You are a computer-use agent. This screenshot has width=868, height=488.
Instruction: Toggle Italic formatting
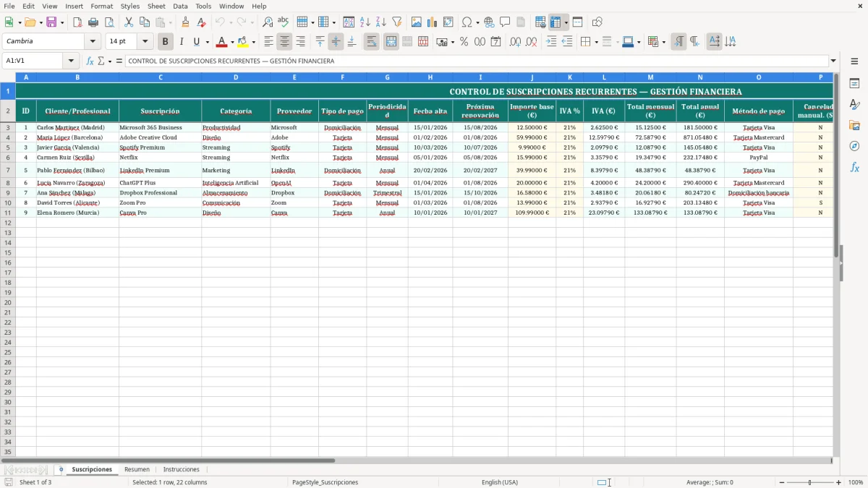click(182, 42)
